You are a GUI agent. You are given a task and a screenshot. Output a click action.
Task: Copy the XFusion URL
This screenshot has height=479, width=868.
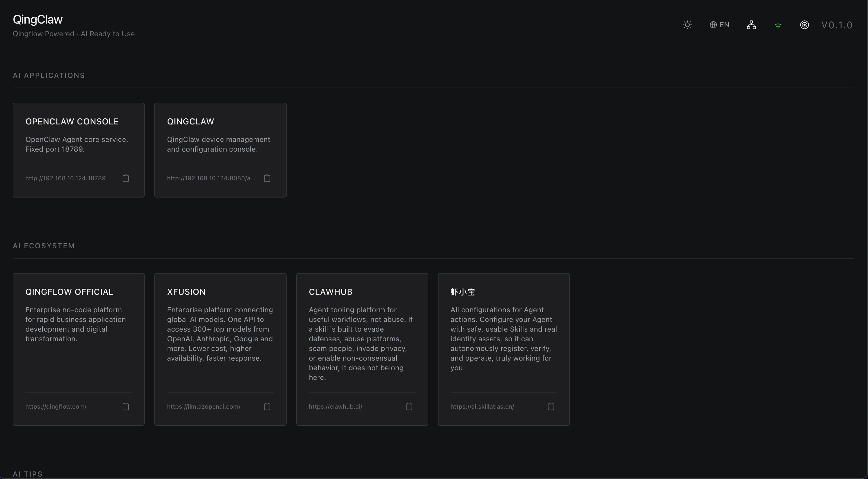(x=267, y=407)
